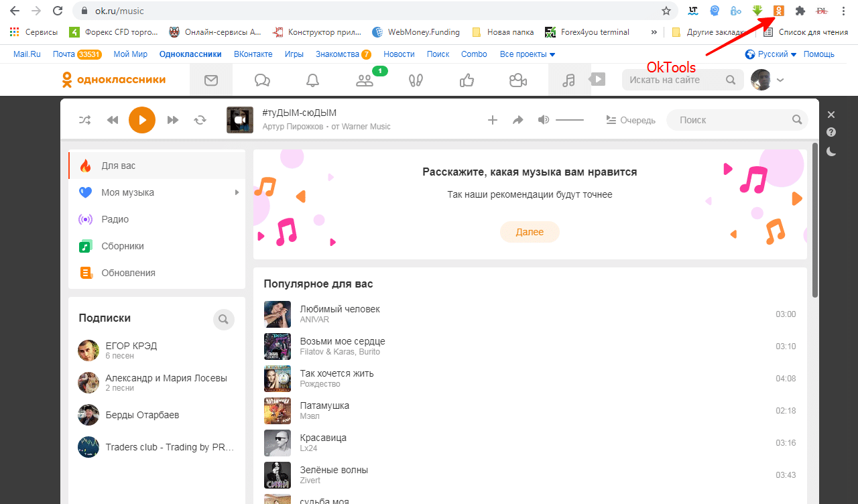Expand the Моя музыка submenu arrow
This screenshot has height=504, width=858.
coord(237,193)
